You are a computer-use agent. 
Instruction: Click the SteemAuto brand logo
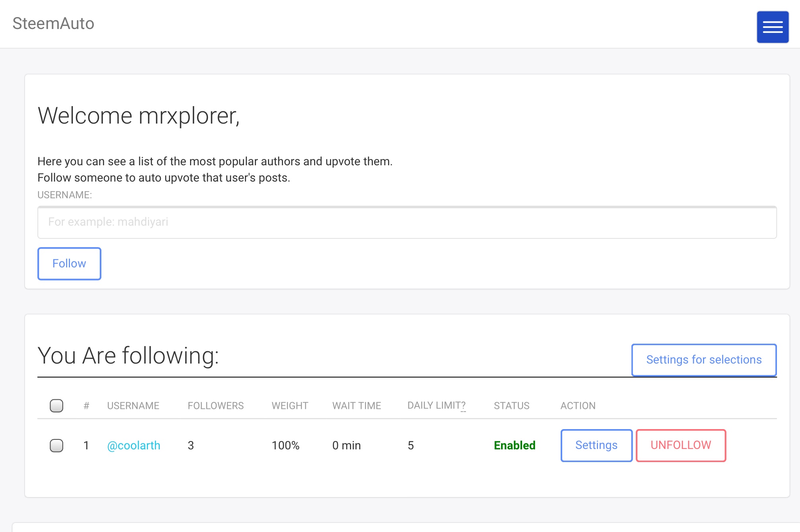pos(53,23)
